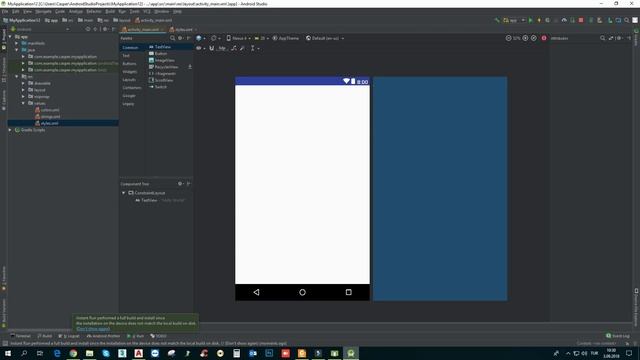This screenshot has height=360, width=640.
Task: Open the Help menu
Action: (177, 11)
